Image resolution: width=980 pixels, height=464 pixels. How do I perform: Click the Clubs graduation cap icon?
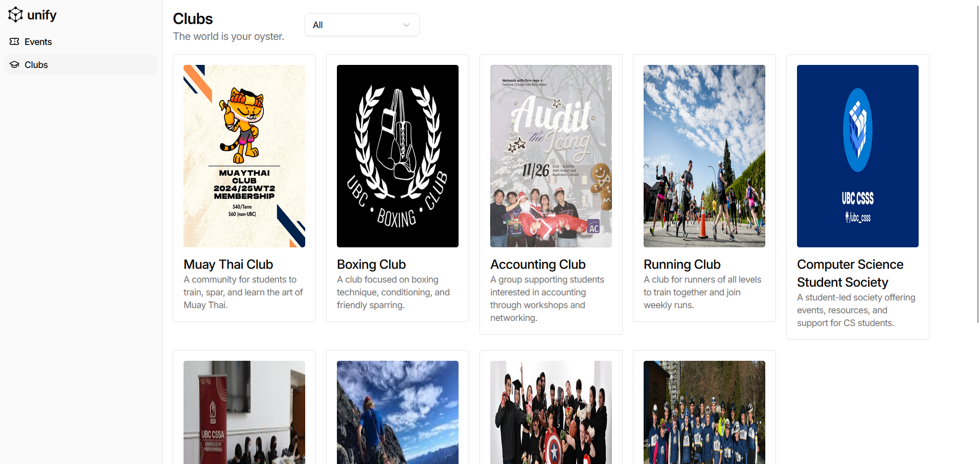pos(14,64)
